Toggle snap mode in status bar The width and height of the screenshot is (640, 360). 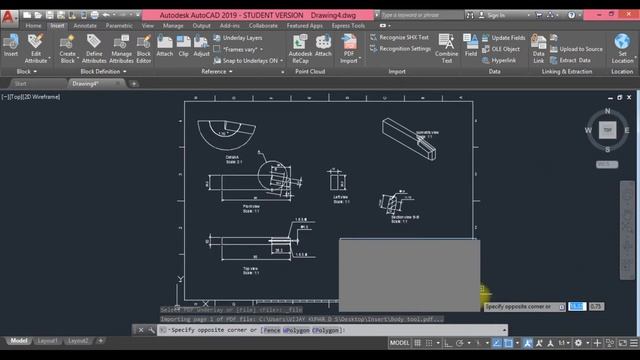[429, 343]
